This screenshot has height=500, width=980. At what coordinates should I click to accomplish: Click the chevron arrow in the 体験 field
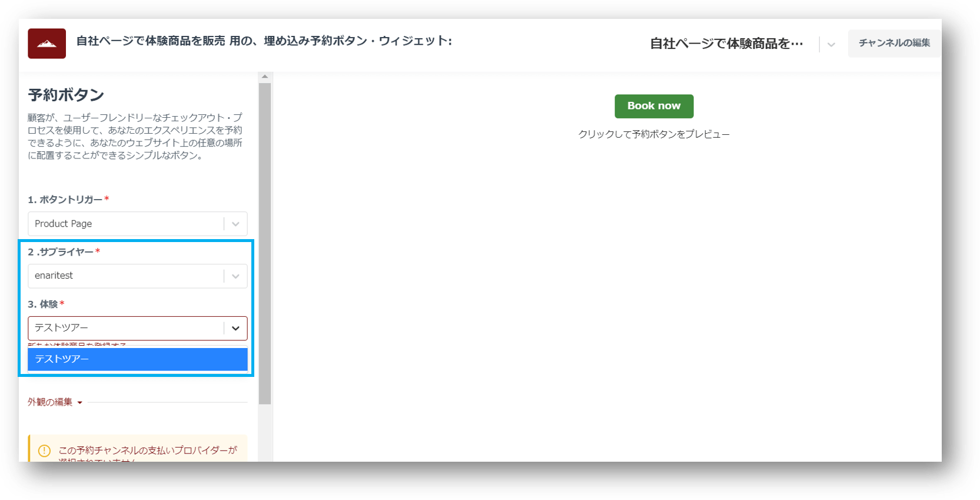(235, 329)
